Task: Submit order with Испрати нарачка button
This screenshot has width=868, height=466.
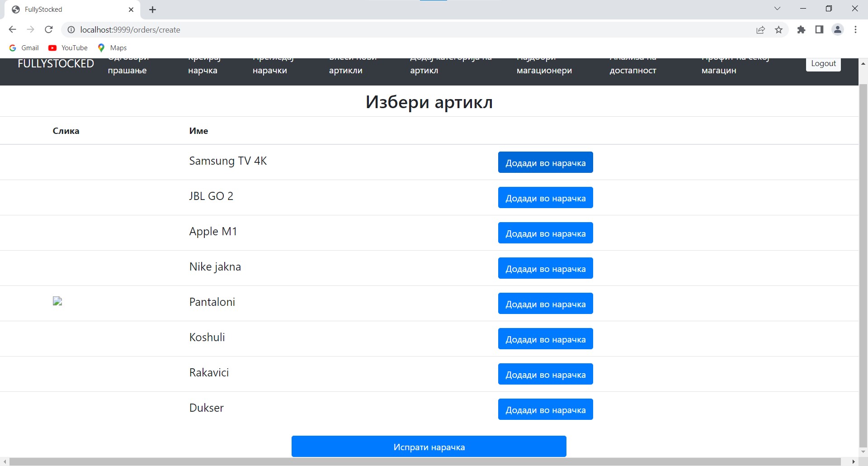Action: click(x=429, y=447)
